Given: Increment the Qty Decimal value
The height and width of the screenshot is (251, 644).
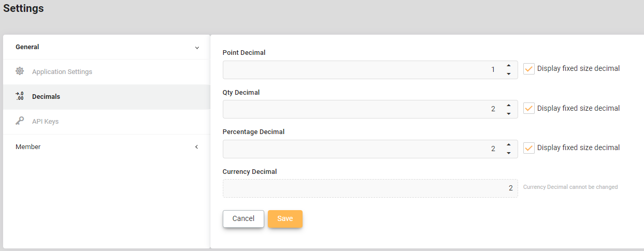Looking at the screenshot, I should click(x=509, y=105).
